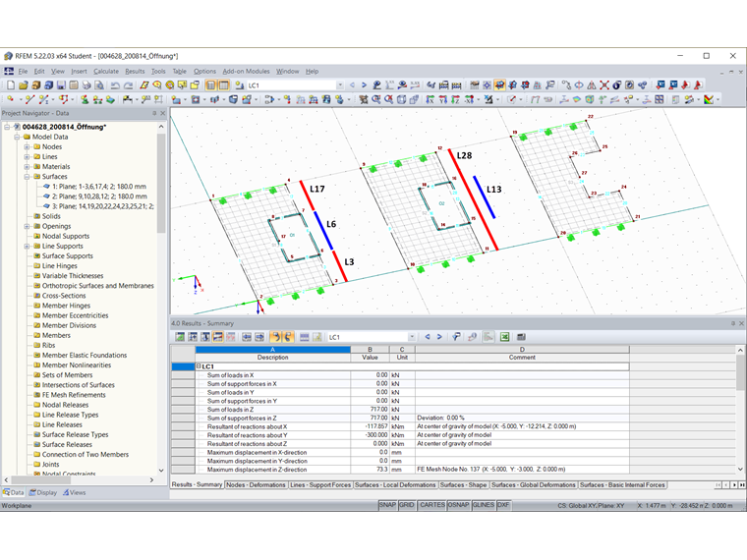Image resolution: width=747 pixels, height=560 pixels.
Task: Expand the Materials tree item
Action: [x=28, y=167]
